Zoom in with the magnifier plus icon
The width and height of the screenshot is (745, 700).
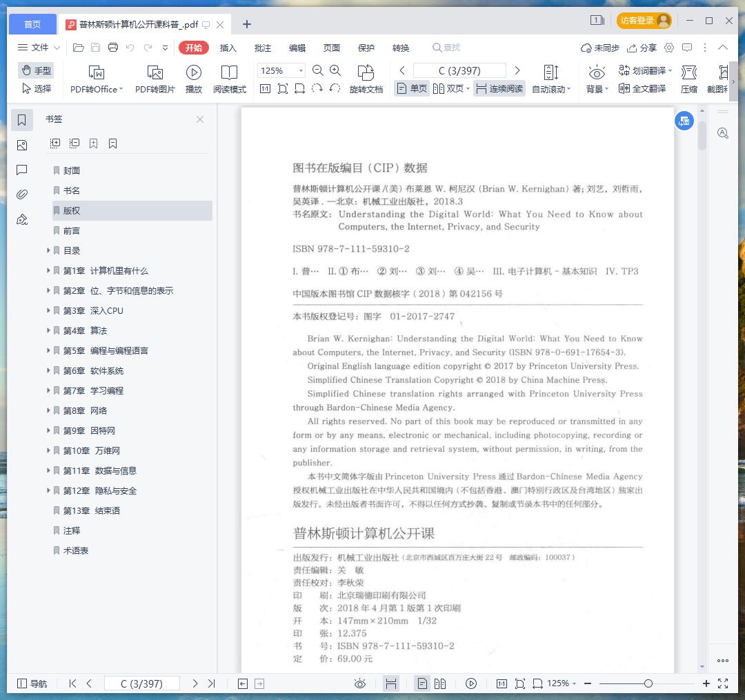tap(335, 71)
